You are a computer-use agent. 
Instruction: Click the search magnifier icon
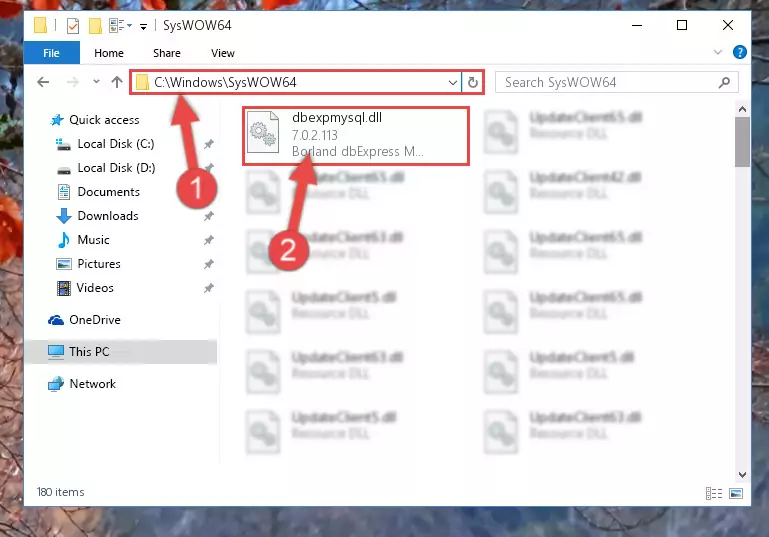pyautogui.click(x=724, y=82)
